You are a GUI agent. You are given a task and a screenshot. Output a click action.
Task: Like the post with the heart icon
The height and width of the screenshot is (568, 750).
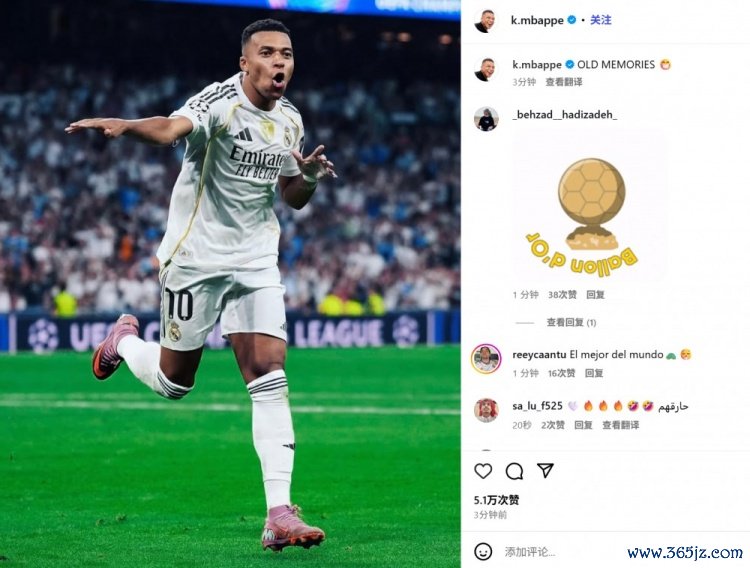click(483, 471)
